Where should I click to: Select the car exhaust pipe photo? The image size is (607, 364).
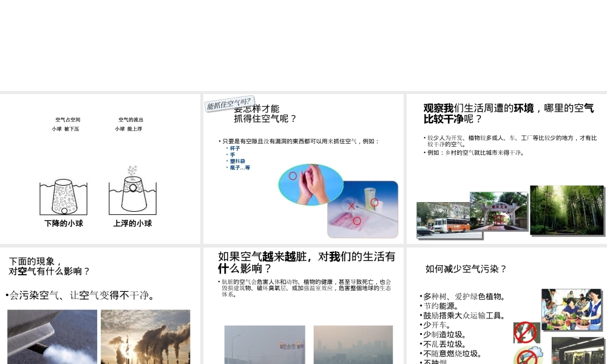coord(52,337)
